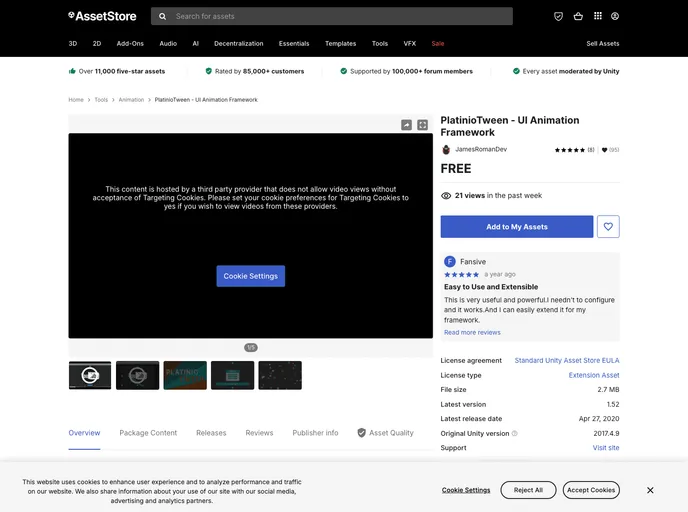Click the fullscreen icon above the video
688x512 pixels.
[423, 125]
